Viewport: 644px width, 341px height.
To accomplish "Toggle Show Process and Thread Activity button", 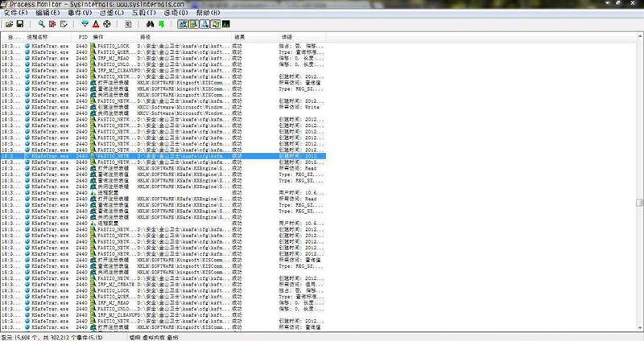I will coord(215,24).
